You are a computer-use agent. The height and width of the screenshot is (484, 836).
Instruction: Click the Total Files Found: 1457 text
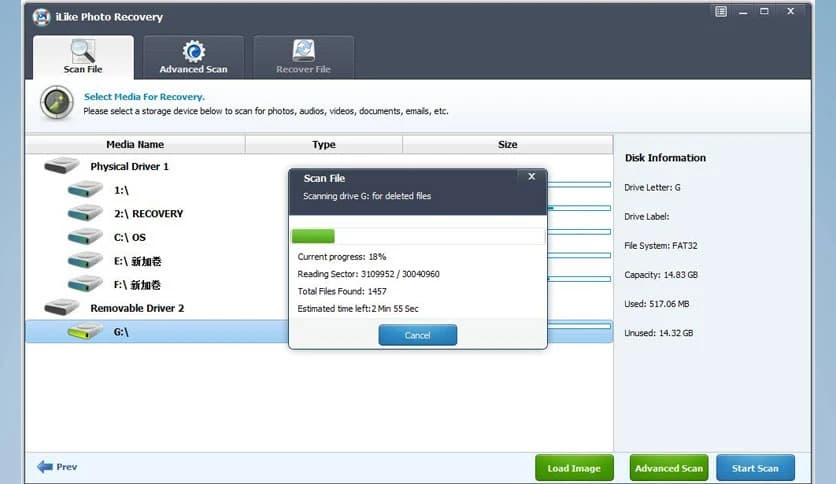tap(342, 292)
